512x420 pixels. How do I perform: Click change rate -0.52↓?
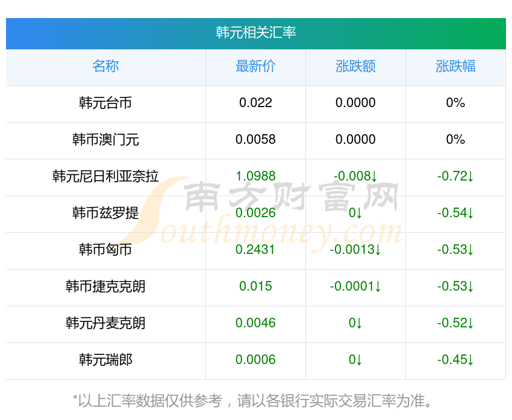point(455,323)
